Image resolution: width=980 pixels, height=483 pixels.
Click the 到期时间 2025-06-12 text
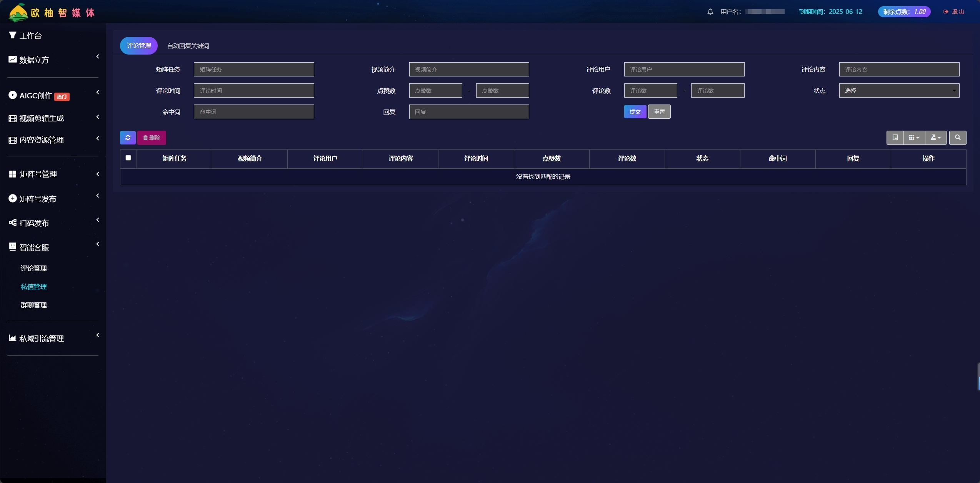pos(831,12)
